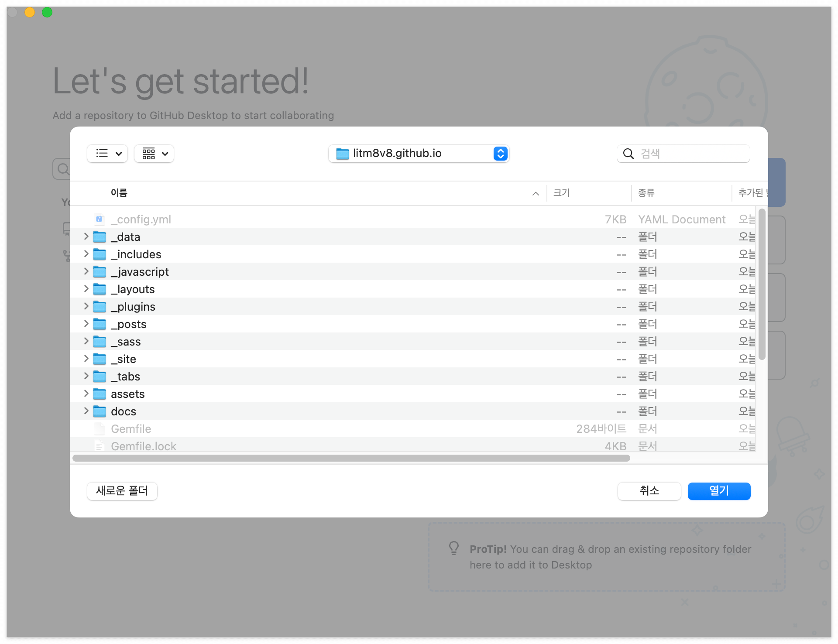
Task: Expand the _data folder disclosure arrow
Action: pyautogui.click(x=86, y=236)
